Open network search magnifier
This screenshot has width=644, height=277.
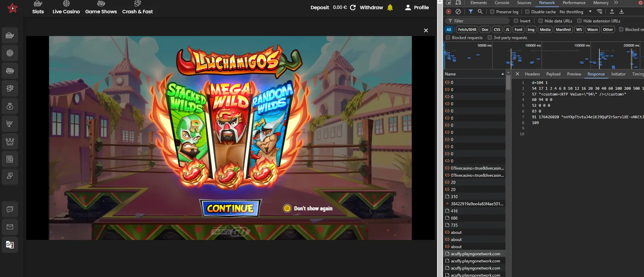(480, 12)
